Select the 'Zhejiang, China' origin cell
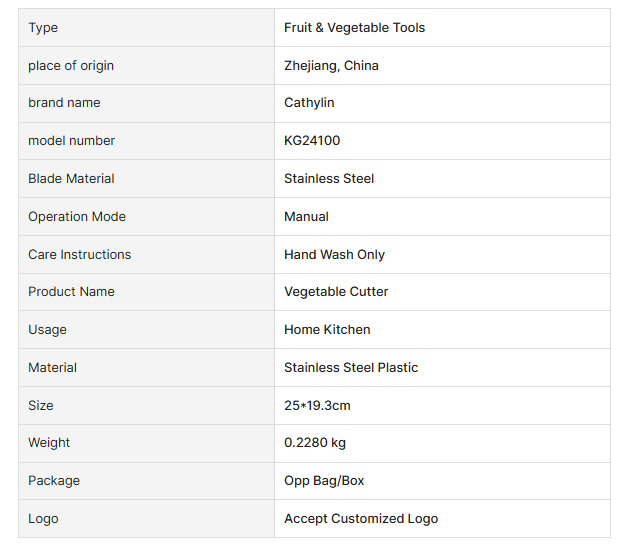The height and width of the screenshot is (547, 623). coord(331,66)
